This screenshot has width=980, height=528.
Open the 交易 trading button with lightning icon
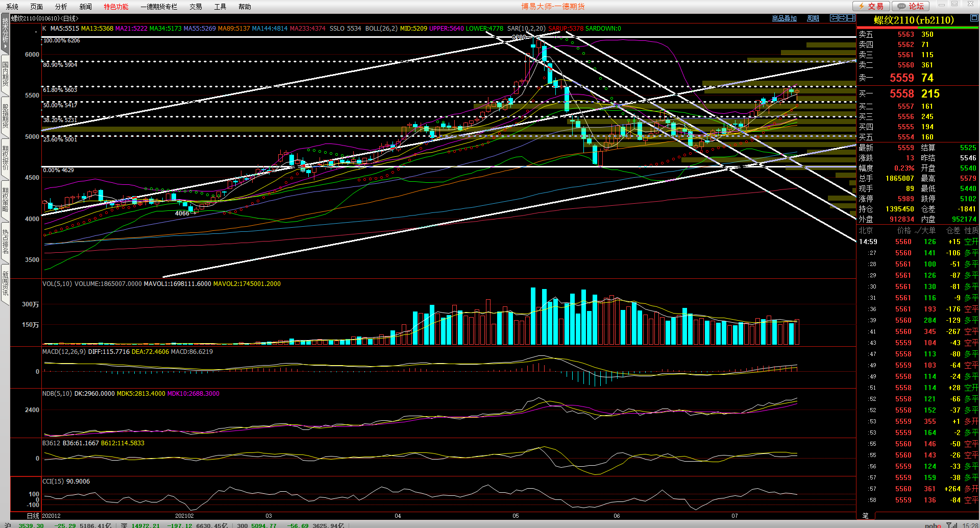click(x=871, y=6)
